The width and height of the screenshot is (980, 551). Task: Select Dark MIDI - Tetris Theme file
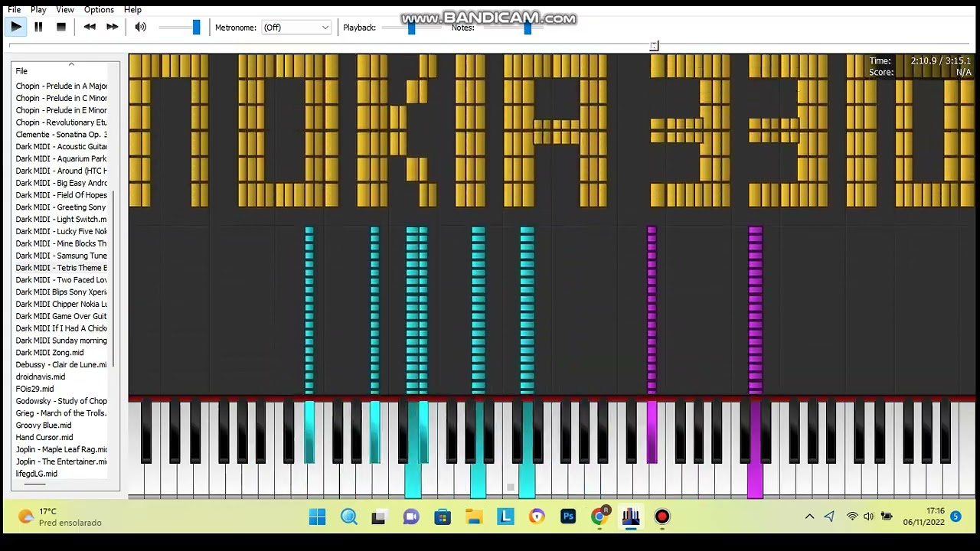point(61,268)
